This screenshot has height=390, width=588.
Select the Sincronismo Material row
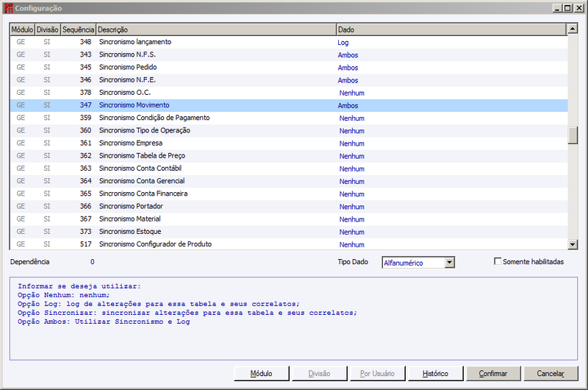pos(289,219)
